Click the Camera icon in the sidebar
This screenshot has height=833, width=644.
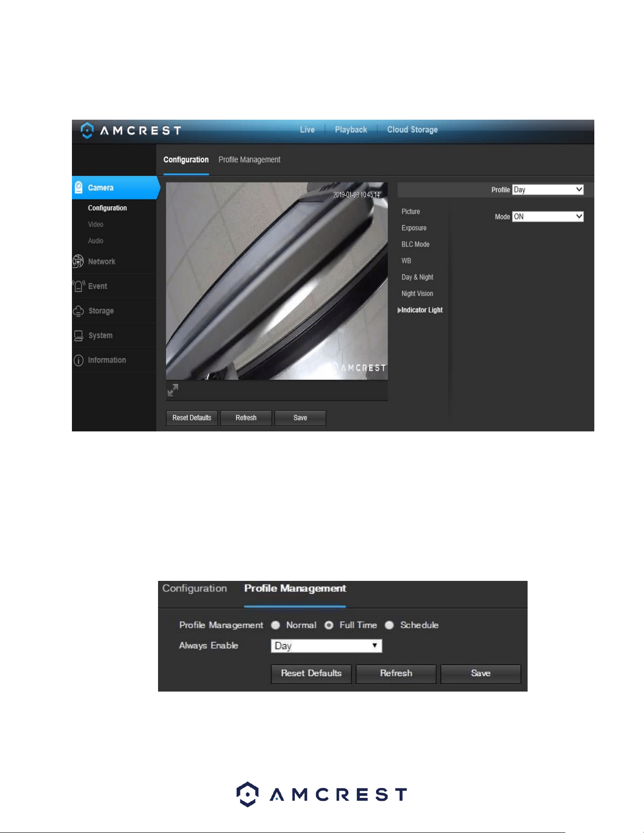[x=79, y=187]
